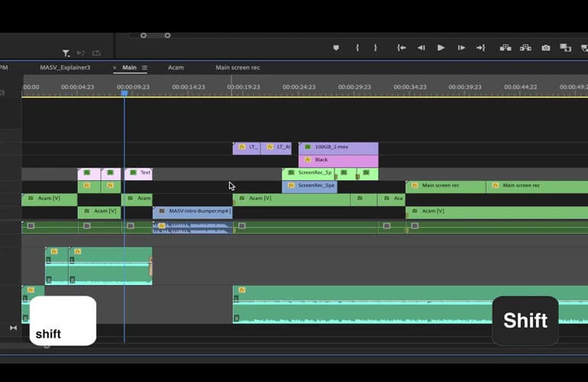Select the first Acam [V] clip at timeline start
The width and height of the screenshot is (588, 382).
(49, 199)
